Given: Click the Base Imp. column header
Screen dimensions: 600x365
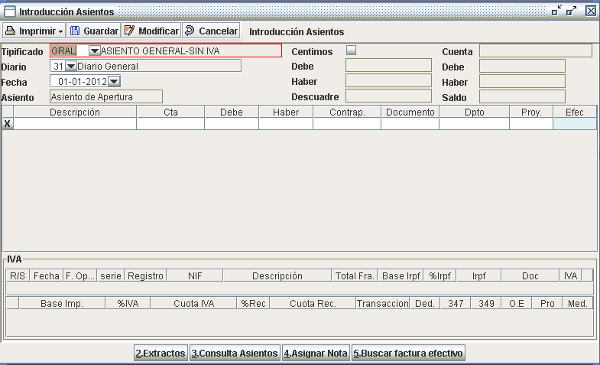Looking at the screenshot, I should 62,303.
